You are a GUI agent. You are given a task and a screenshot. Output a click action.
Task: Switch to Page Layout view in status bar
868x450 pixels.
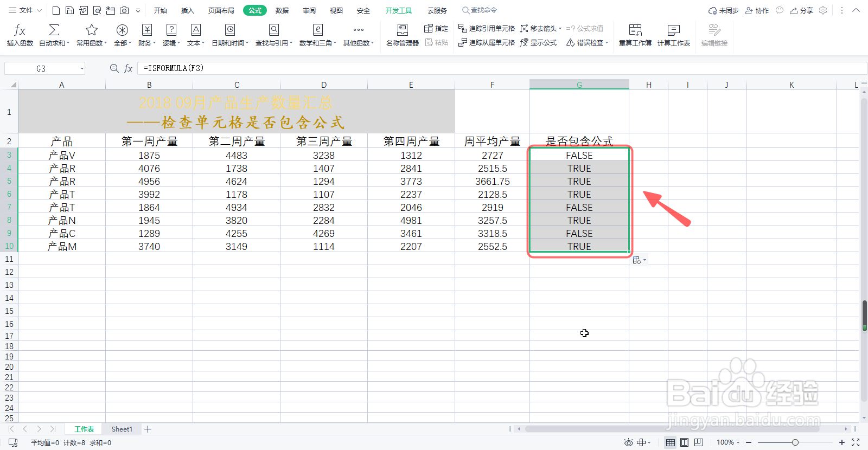pyautogui.click(x=685, y=442)
